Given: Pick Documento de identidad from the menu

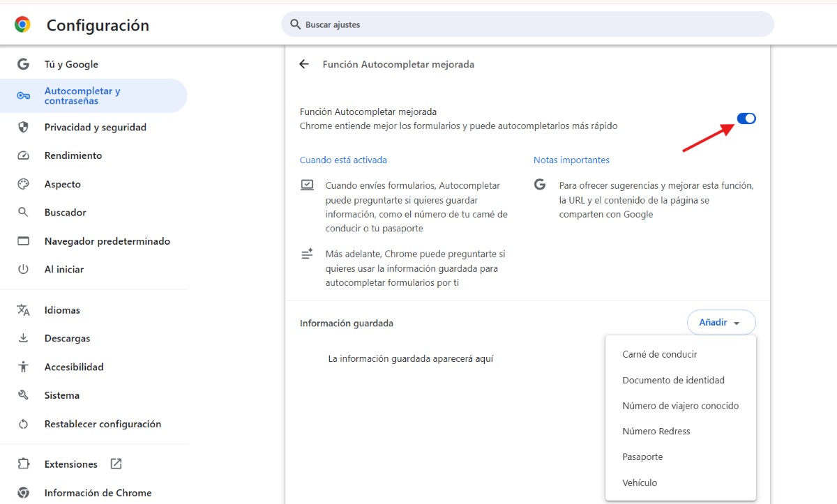Looking at the screenshot, I should coord(673,380).
